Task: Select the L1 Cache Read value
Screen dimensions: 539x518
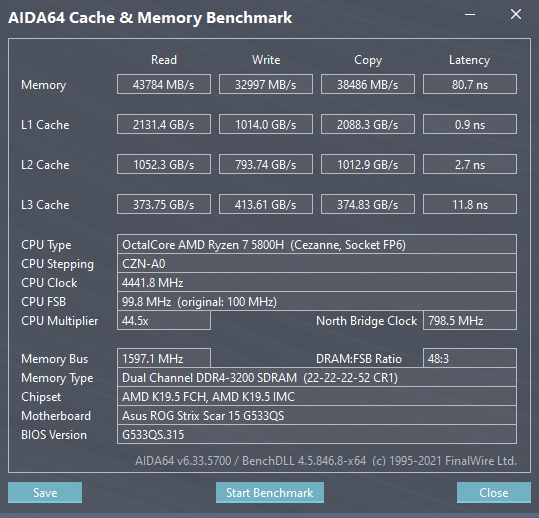Action: (x=164, y=124)
